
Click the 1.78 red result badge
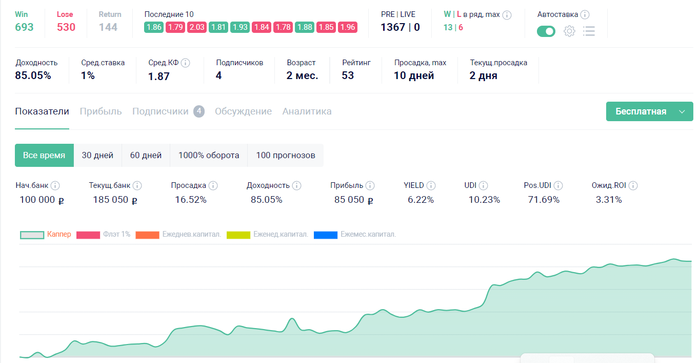[x=283, y=27]
